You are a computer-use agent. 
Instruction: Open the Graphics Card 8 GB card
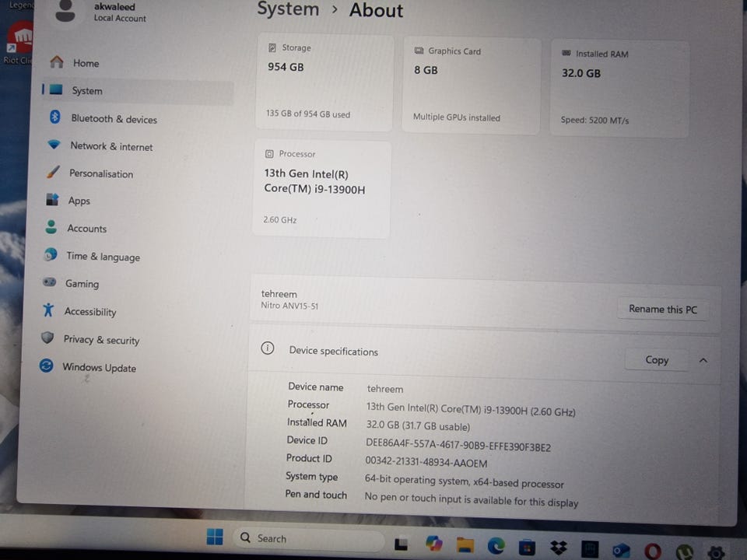472,86
